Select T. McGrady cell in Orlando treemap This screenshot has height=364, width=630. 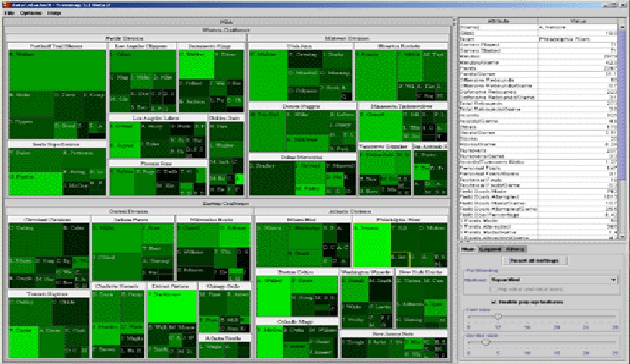269,342
